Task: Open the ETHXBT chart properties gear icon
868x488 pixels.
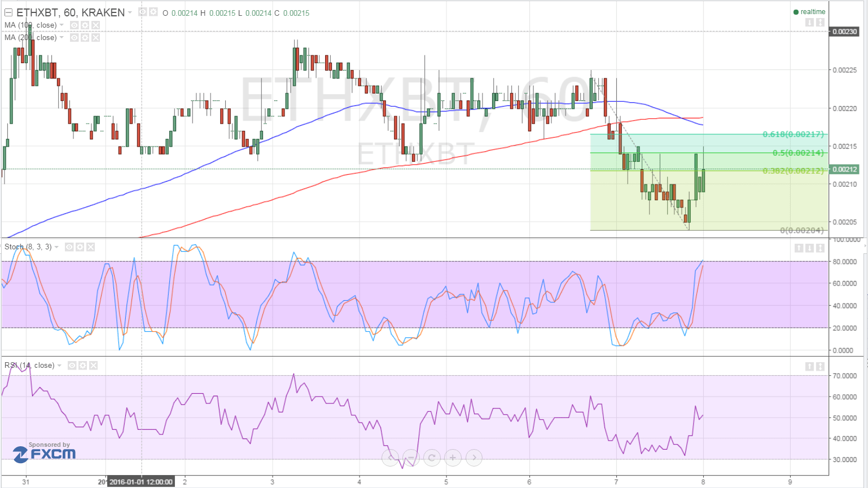Action: click(x=154, y=11)
